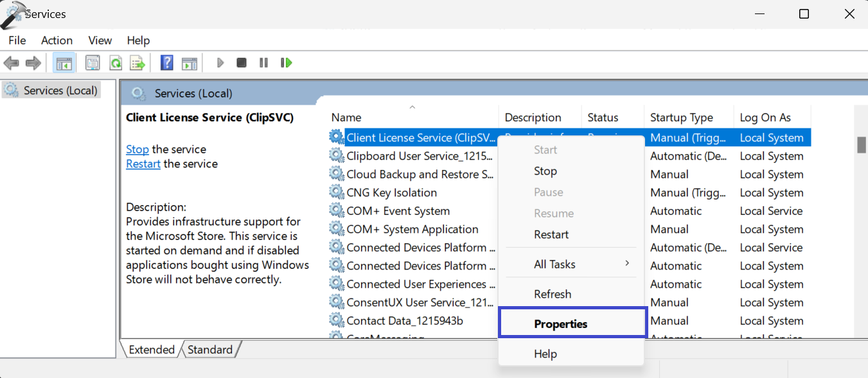The height and width of the screenshot is (378, 868).
Task: Choose Properties from the context menu
Action: point(560,324)
